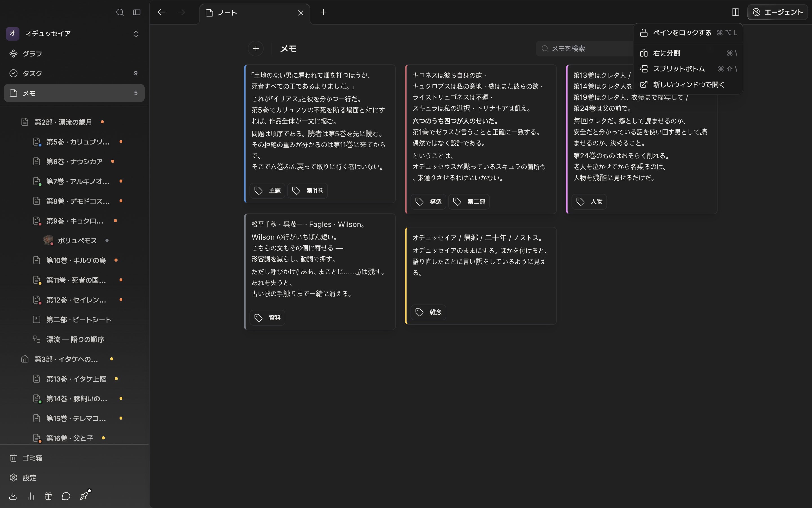The height and width of the screenshot is (508, 812).
Task: Toggle the sidebar panel layout icon
Action: pyautogui.click(x=136, y=12)
